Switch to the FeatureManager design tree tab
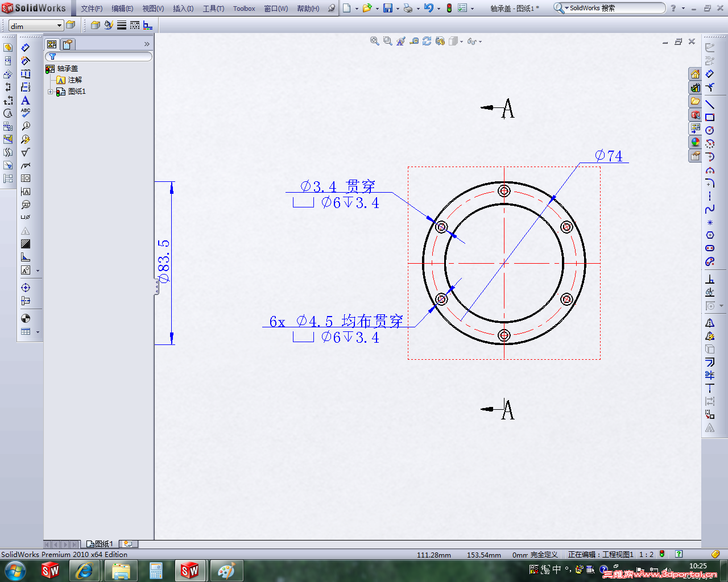This screenshot has height=582, width=728. click(x=52, y=44)
